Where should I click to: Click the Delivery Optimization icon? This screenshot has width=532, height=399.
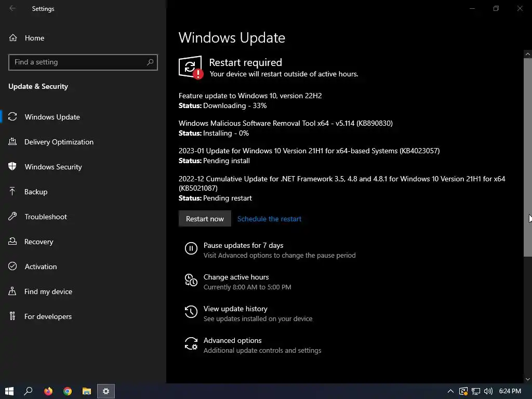12,142
